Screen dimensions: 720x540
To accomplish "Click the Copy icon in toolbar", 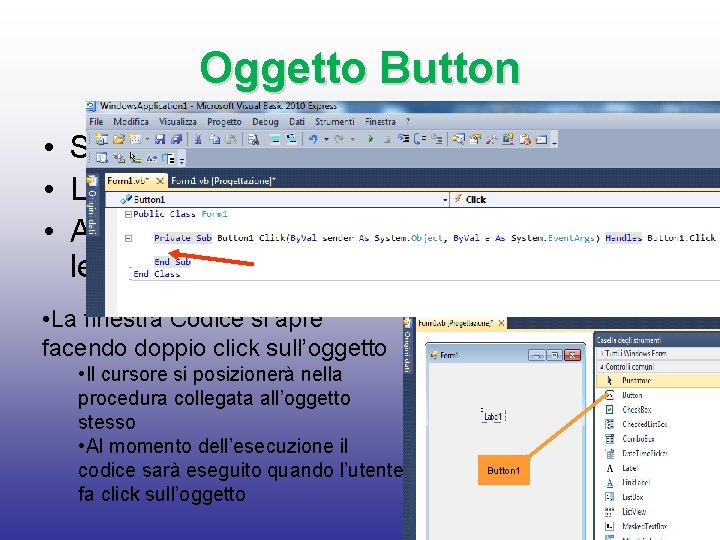I will [x=214, y=139].
